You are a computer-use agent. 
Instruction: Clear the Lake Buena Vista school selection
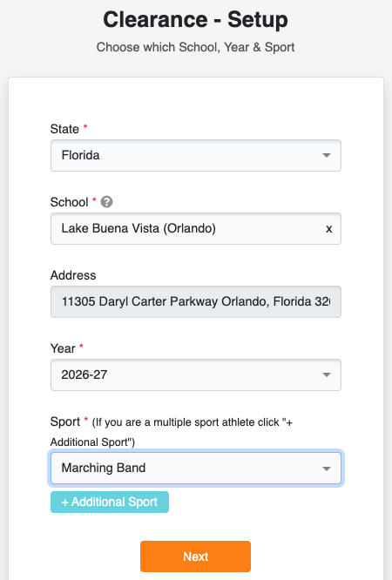328,229
